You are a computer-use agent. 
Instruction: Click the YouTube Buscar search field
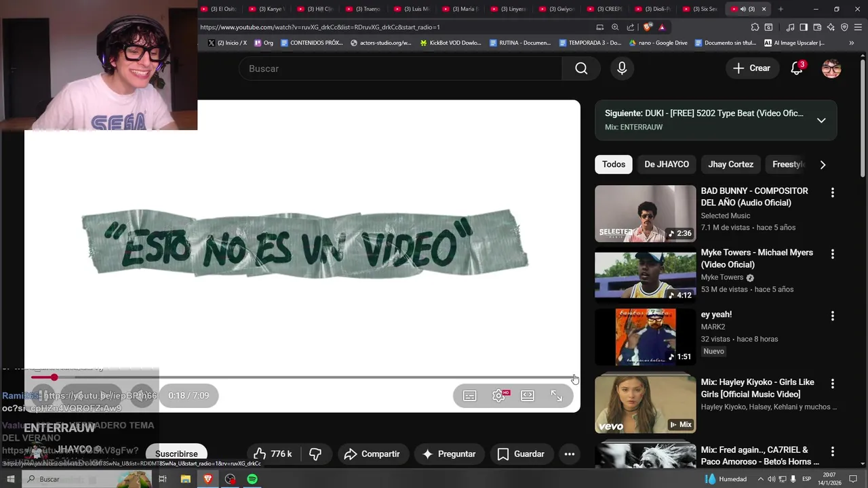(400, 68)
